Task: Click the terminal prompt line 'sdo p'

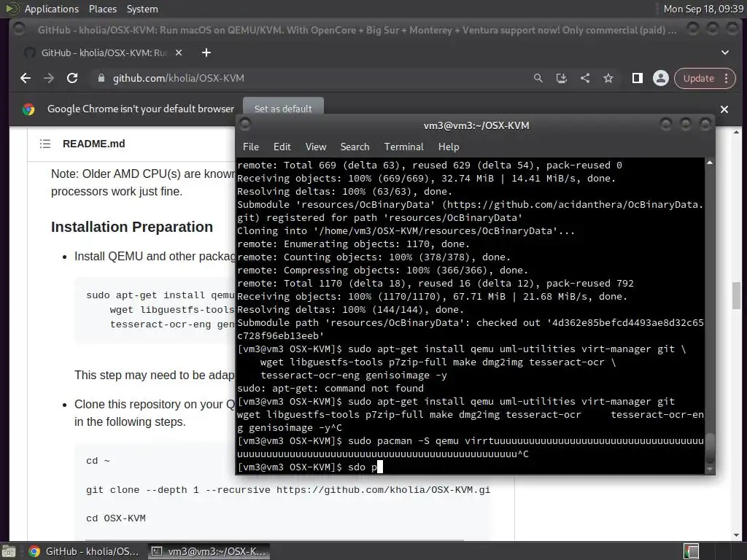Action: pos(309,467)
